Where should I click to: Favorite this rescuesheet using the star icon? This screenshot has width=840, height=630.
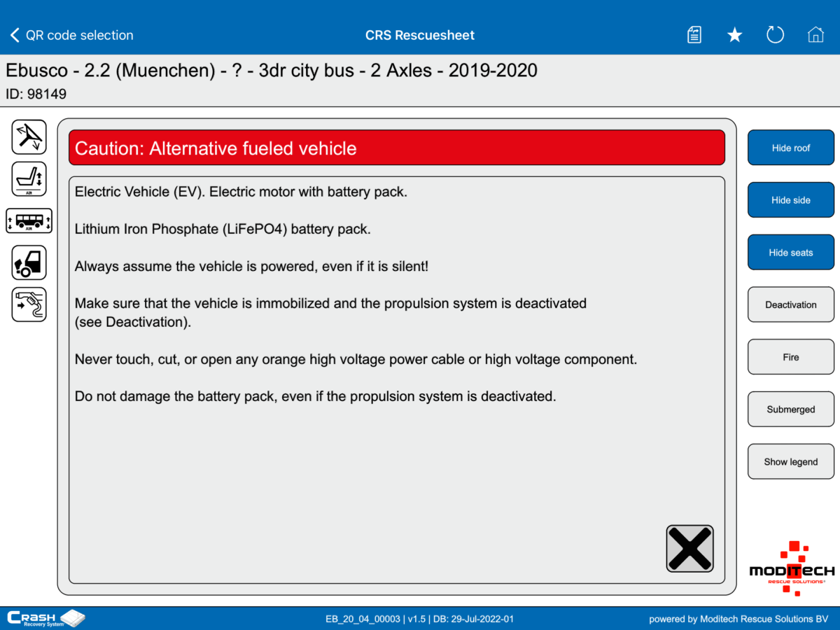(x=734, y=34)
